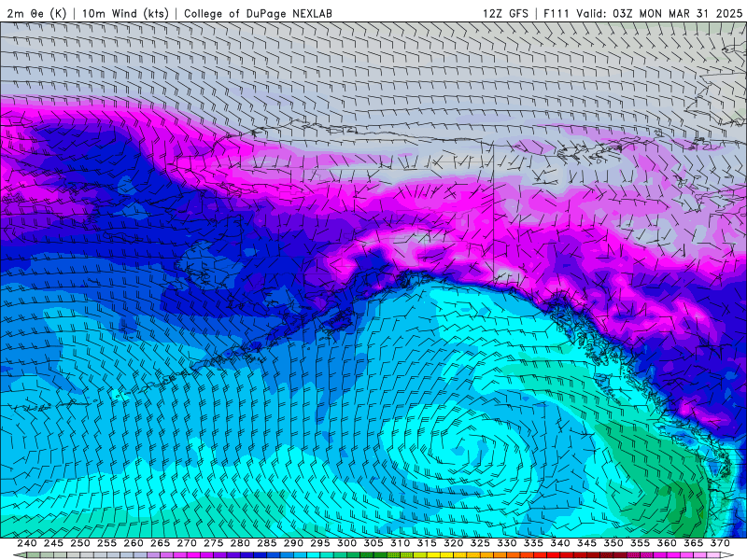Click 'College of DuPage NEXLAB' header text

[x=259, y=13]
